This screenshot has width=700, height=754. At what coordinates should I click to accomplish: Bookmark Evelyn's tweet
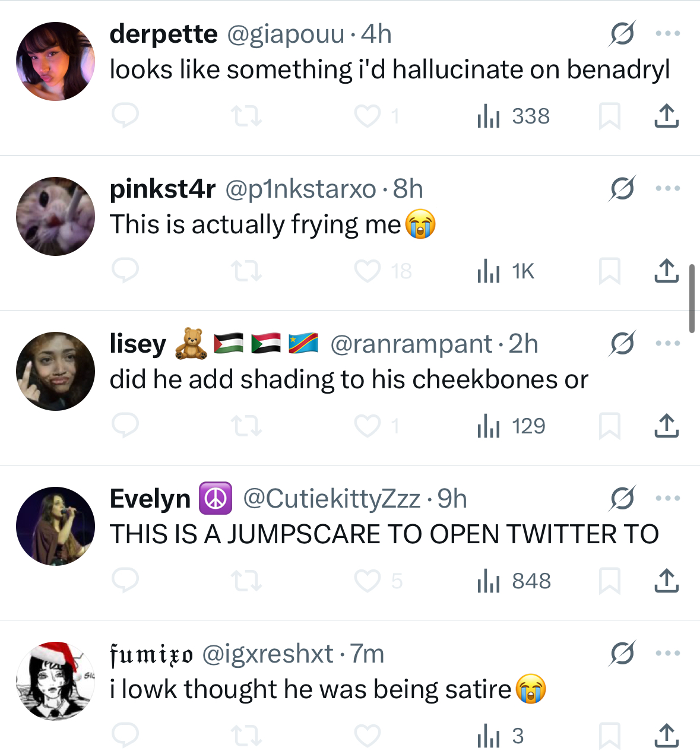pos(610,581)
